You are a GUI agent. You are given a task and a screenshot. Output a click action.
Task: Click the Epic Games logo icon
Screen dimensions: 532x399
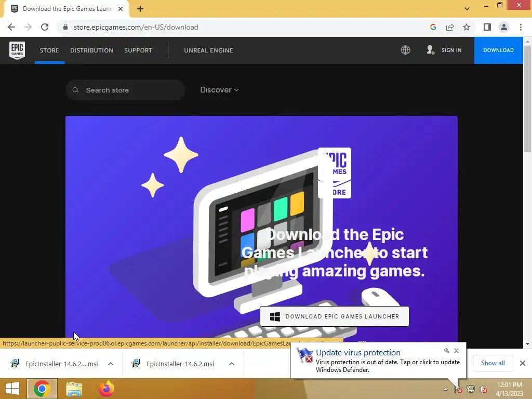pos(17,50)
